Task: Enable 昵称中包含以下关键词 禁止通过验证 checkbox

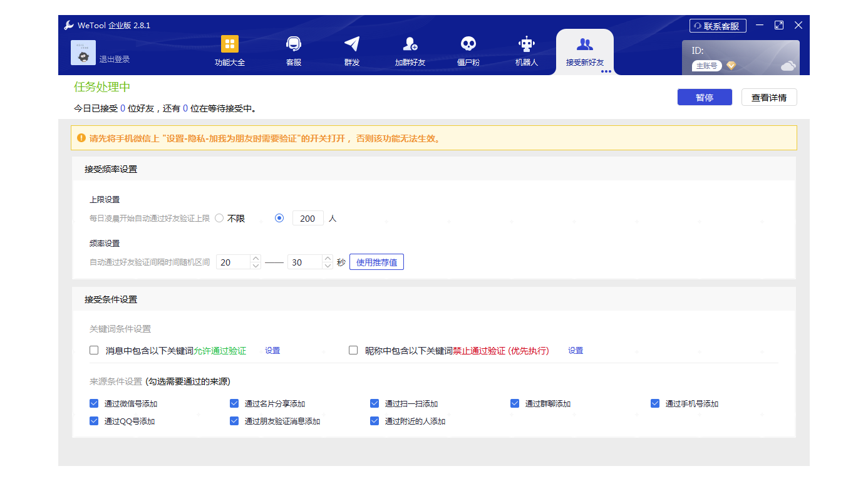Action: (x=353, y=350)
